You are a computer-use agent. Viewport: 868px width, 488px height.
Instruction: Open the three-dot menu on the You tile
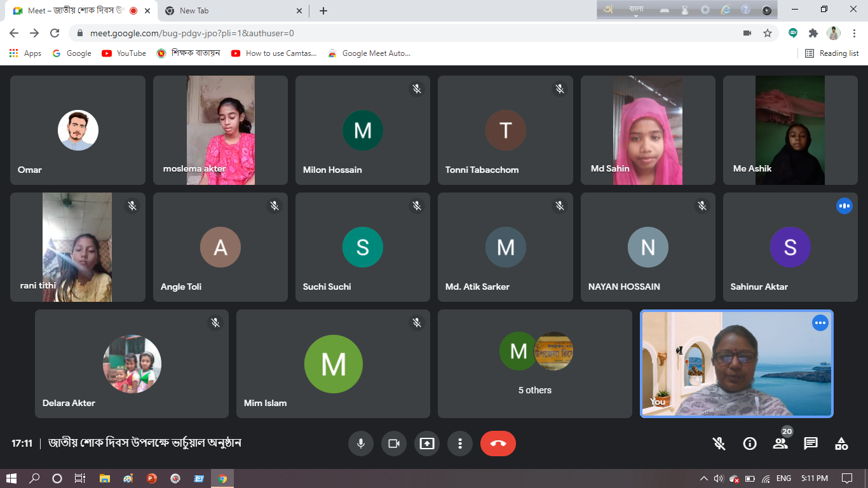click(x=820, y=323)
